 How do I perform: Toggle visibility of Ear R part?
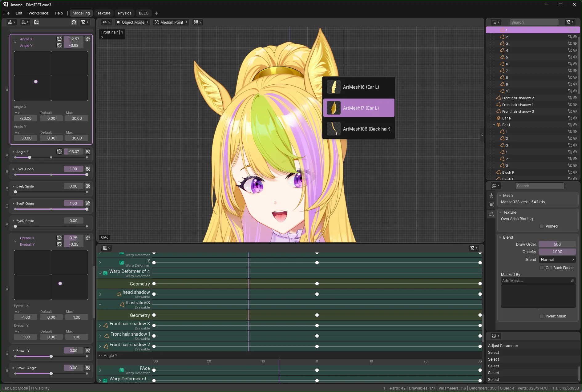[575, 118]
